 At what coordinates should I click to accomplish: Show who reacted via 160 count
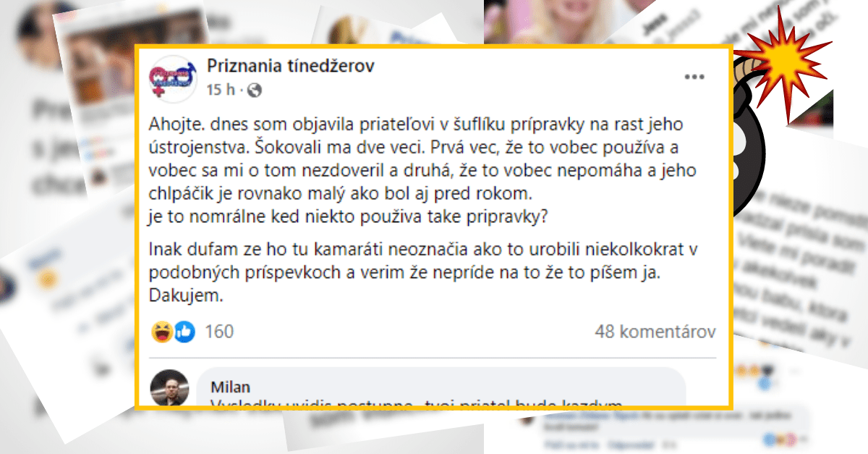pos(220,332)
